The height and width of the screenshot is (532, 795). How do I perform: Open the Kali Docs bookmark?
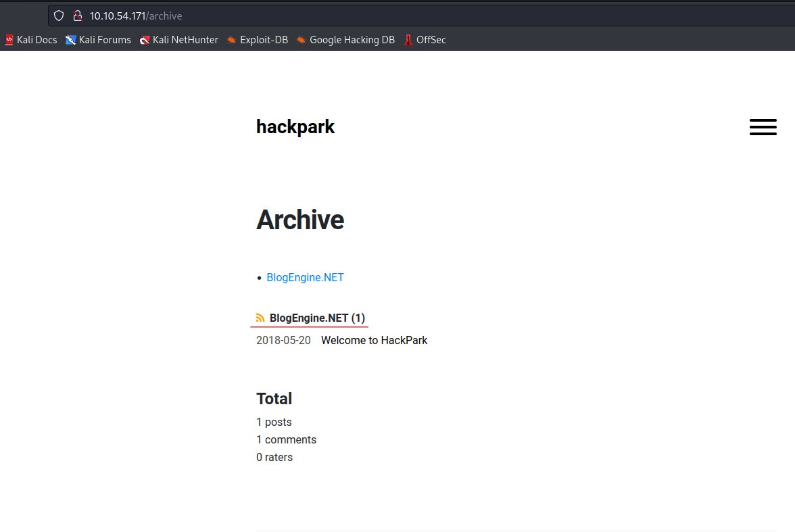[x=31, y=40]
